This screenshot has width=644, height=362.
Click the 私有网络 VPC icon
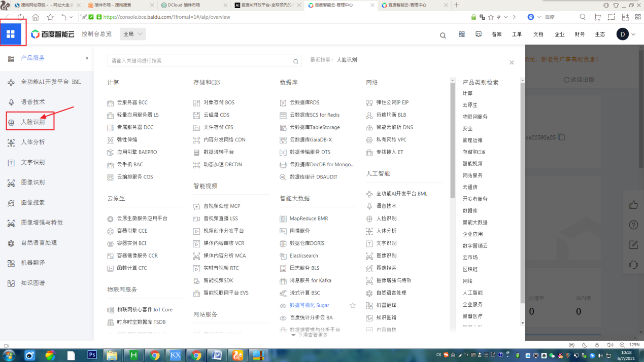pyautogui.click(x=369, y=140)
